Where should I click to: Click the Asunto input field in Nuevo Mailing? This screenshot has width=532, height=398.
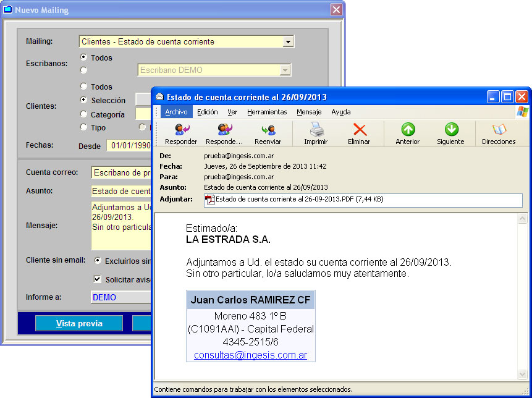click(121, 191)
